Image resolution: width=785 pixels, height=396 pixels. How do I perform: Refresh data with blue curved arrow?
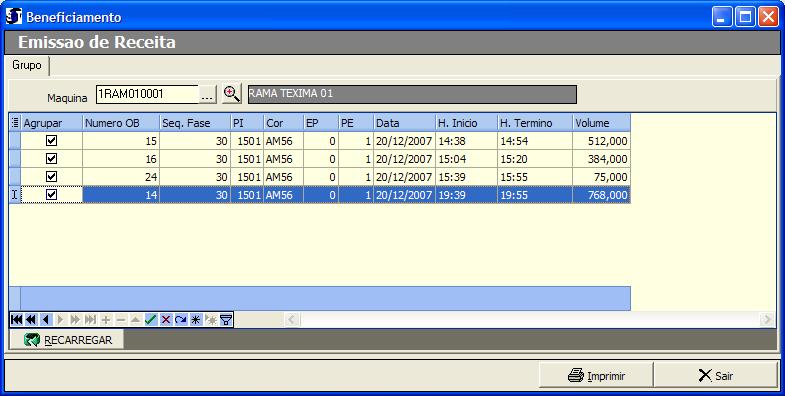(181, 320)
